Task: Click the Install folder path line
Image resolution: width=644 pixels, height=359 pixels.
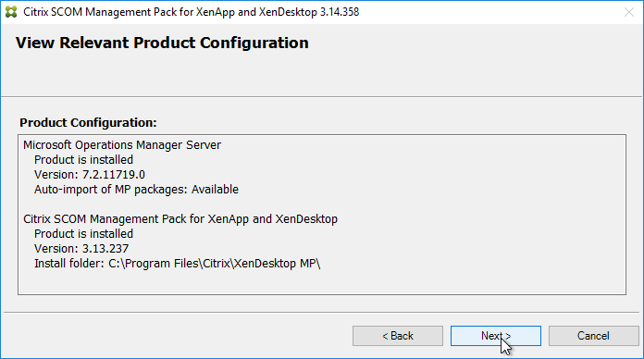Action: point(178,264)
